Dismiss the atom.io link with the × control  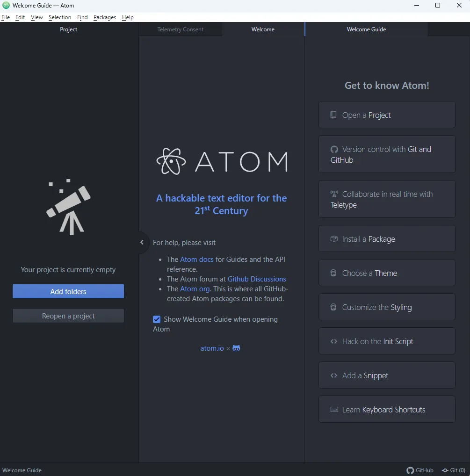click(228, 348)
